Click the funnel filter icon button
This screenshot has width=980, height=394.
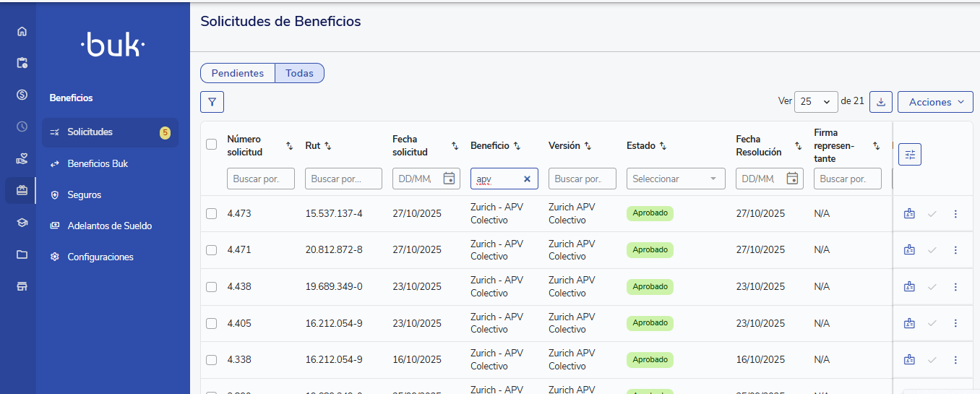point(212,102)
